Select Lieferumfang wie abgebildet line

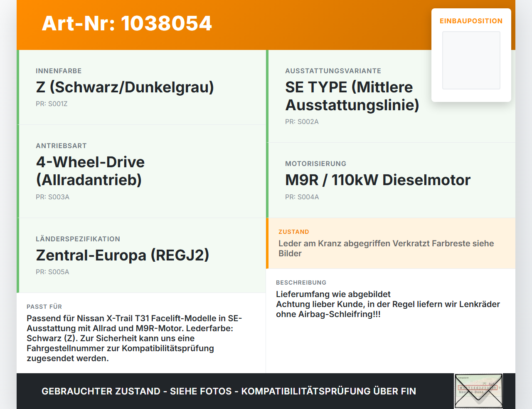pos(333,294)
